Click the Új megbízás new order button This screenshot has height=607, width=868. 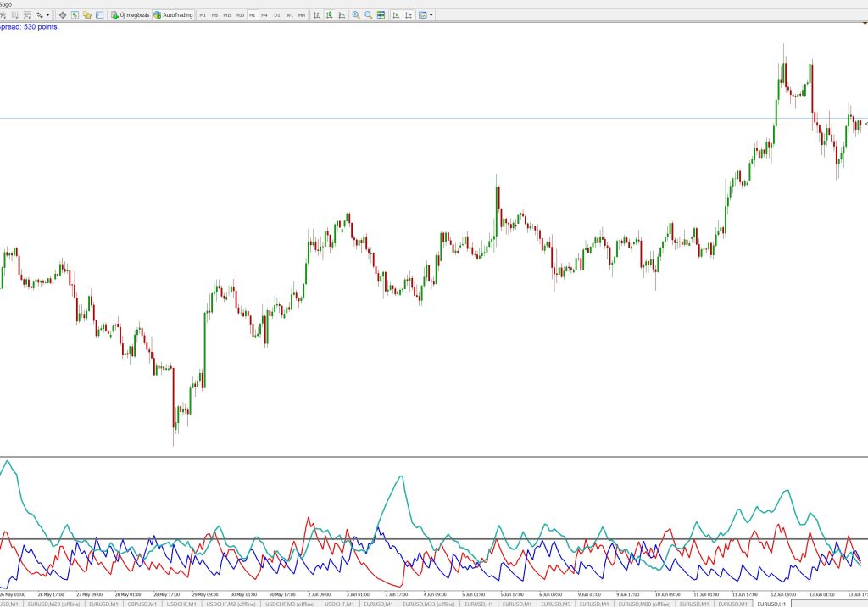[130, 15]
